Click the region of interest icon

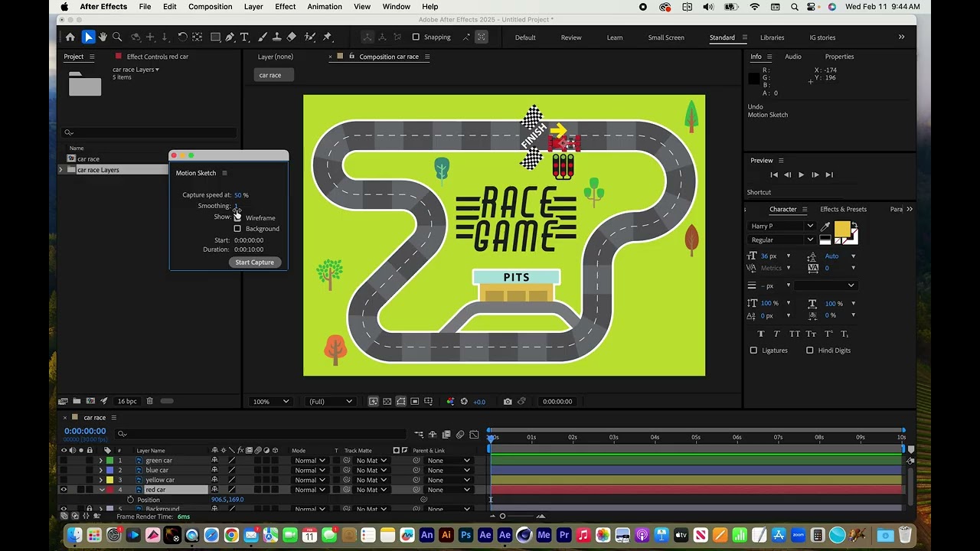(415, 401)
